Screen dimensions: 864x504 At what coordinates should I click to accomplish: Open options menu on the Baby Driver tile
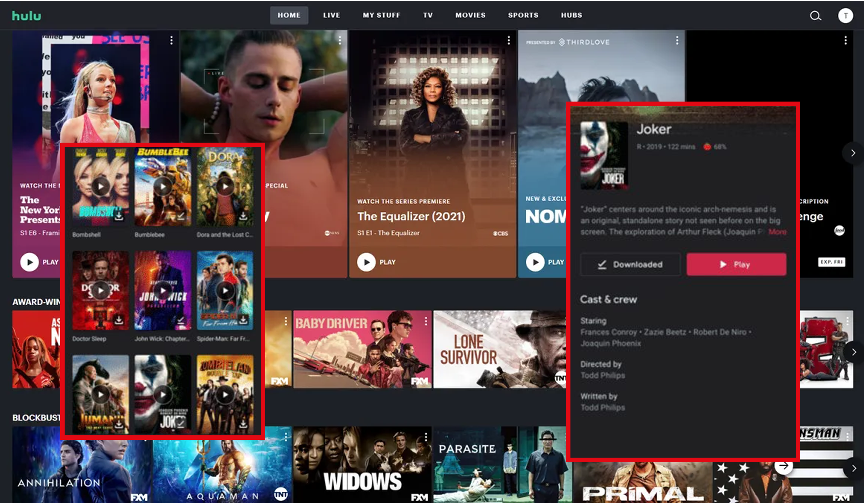point(426,321)
